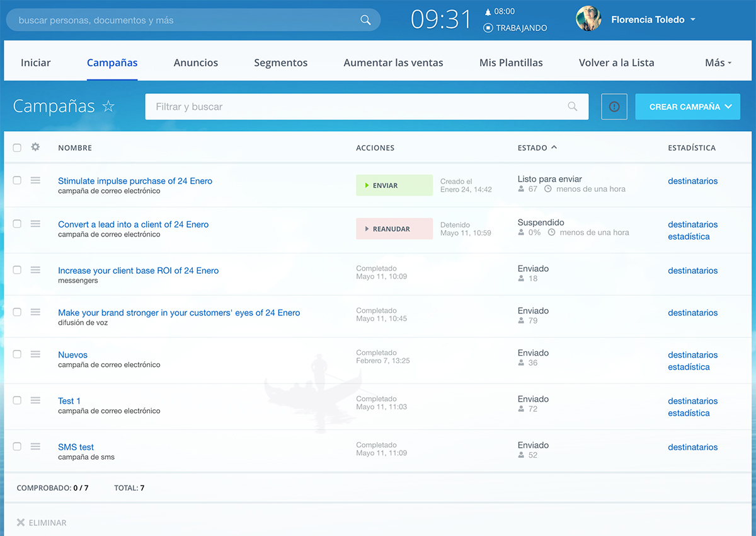The width and height of the screenshot is (756, 536).
Task: Click magnifier icon in Filtrar y buscar
Action: click(572, 107)
